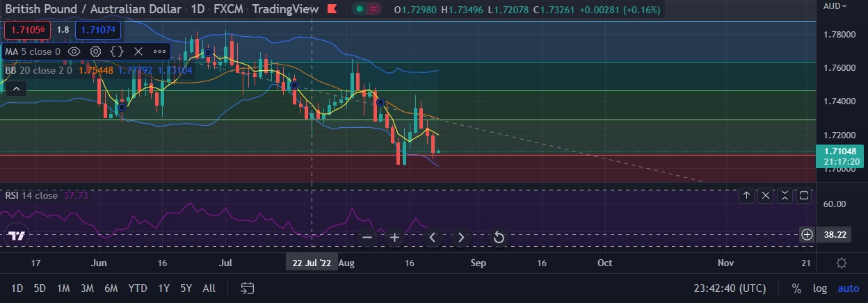
Task: Select 6M time range
Action: tap(111, 288)
